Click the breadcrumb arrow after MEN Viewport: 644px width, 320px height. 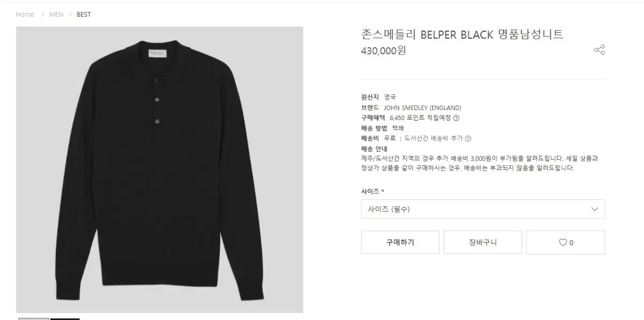70,14
